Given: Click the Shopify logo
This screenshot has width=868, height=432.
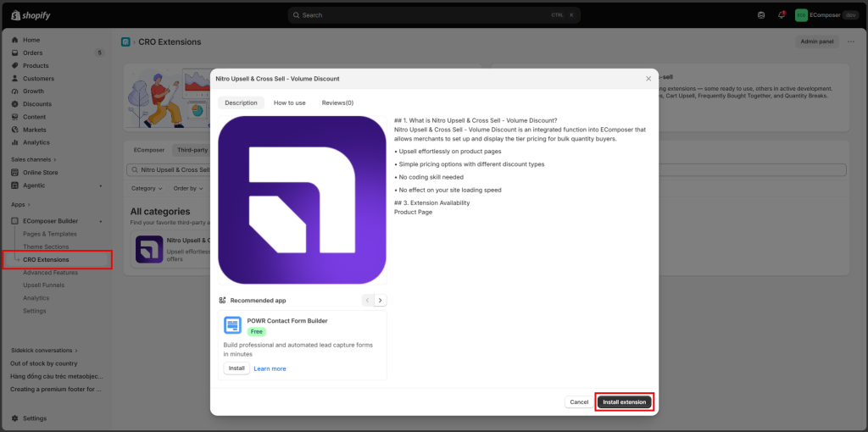Looking at the screenshot, I should pyautogui.click(x=31, y=15).
